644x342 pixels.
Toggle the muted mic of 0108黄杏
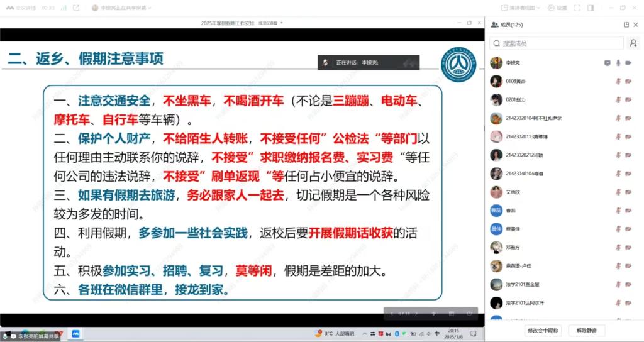click(x=619, y=81)
